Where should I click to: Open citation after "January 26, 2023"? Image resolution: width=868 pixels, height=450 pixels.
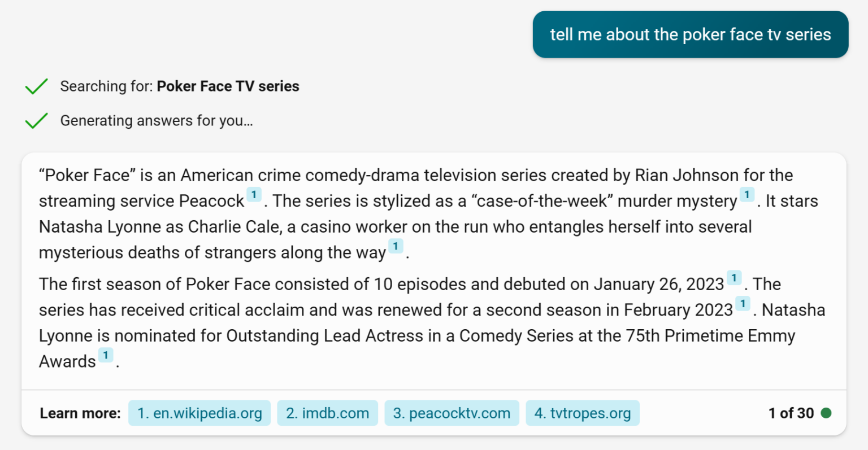click(734, 278)
